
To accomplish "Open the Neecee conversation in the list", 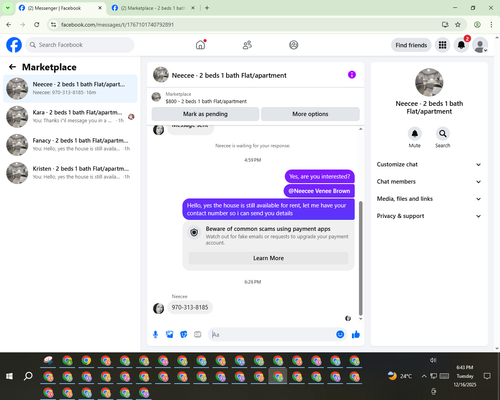I will click(x=70, y=89).
